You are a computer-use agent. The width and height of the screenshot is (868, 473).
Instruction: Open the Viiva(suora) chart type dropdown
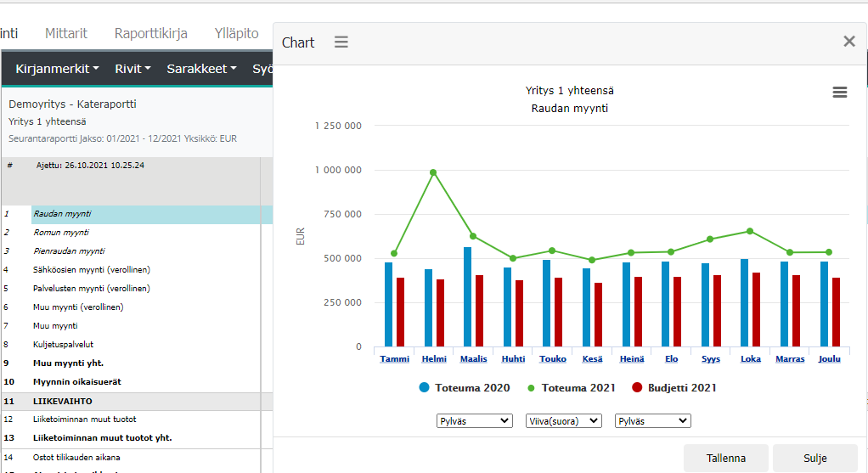[x=563, y=420]
